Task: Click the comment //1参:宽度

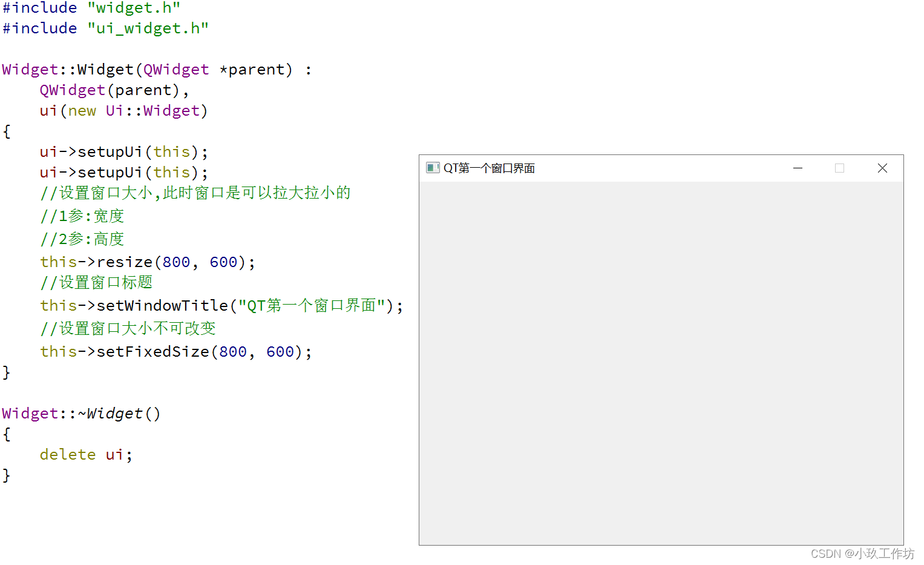Action: (82, 216)
